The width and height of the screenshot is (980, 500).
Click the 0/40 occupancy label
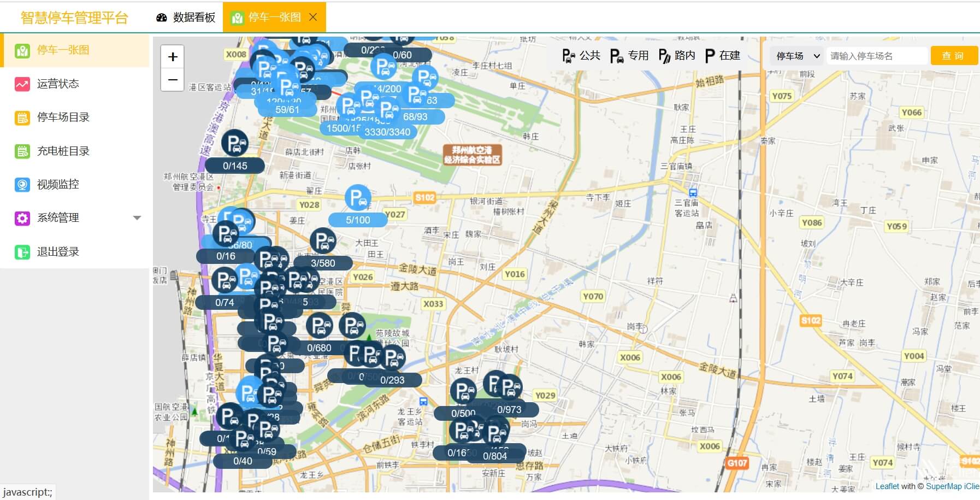pyautogui.click(x=243, y=461)
